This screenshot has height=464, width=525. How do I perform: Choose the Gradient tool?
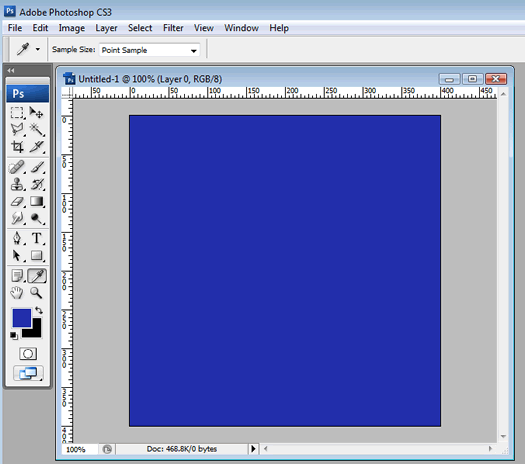[36, 202]
